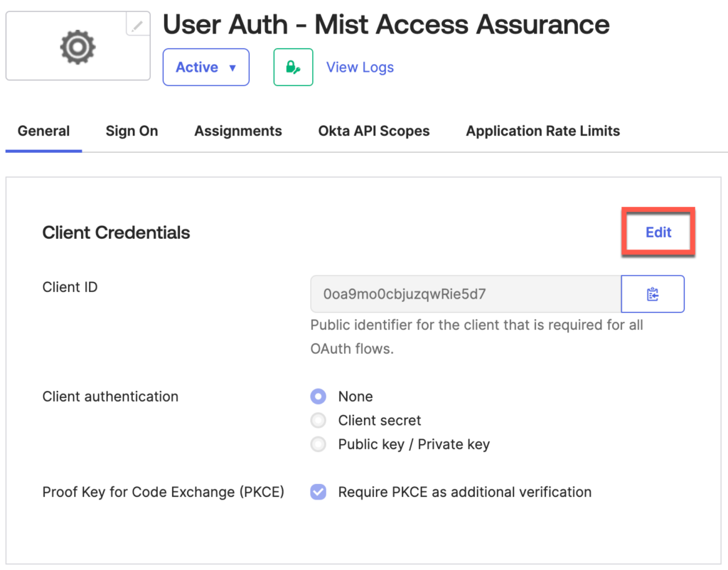This screenshot has width=728, height=570.
Task: Select the None client authentication option
Action: 318,397
